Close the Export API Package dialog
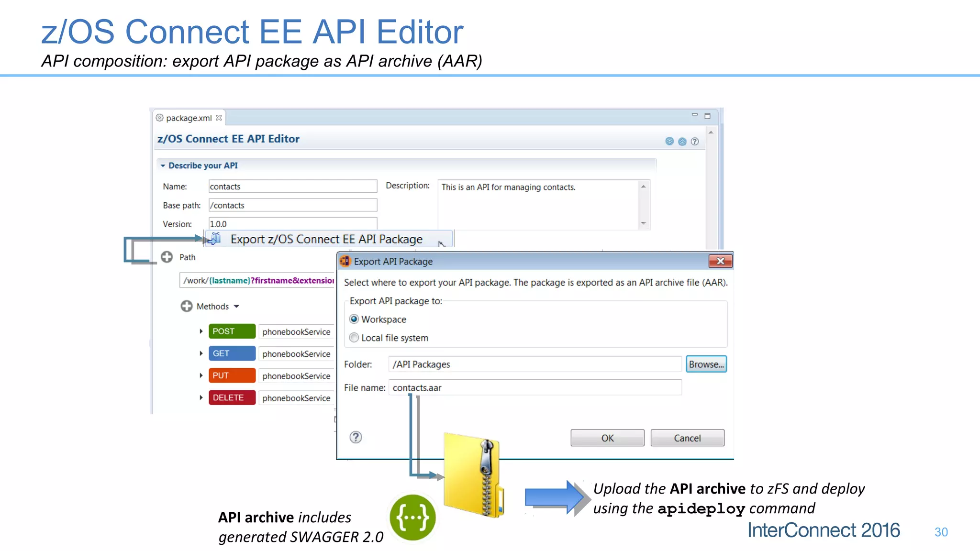980x551 pixels. [x=720, y=261]
